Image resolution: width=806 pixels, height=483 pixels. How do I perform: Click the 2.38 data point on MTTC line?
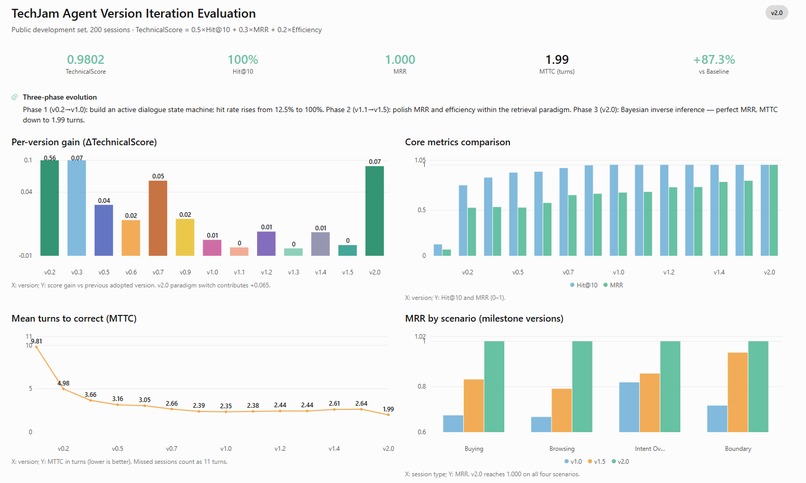tap(253, 411)
